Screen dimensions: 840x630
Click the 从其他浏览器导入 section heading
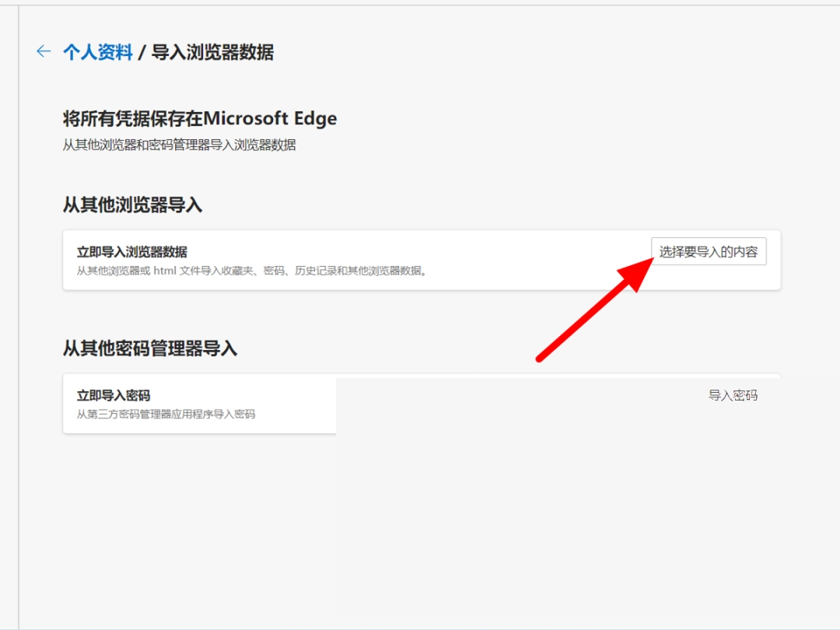(132, 205)
